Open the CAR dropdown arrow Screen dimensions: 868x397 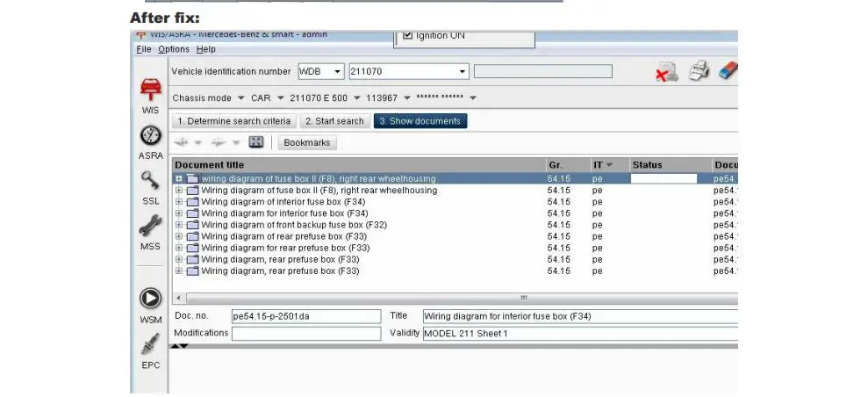tap(280, 98)
